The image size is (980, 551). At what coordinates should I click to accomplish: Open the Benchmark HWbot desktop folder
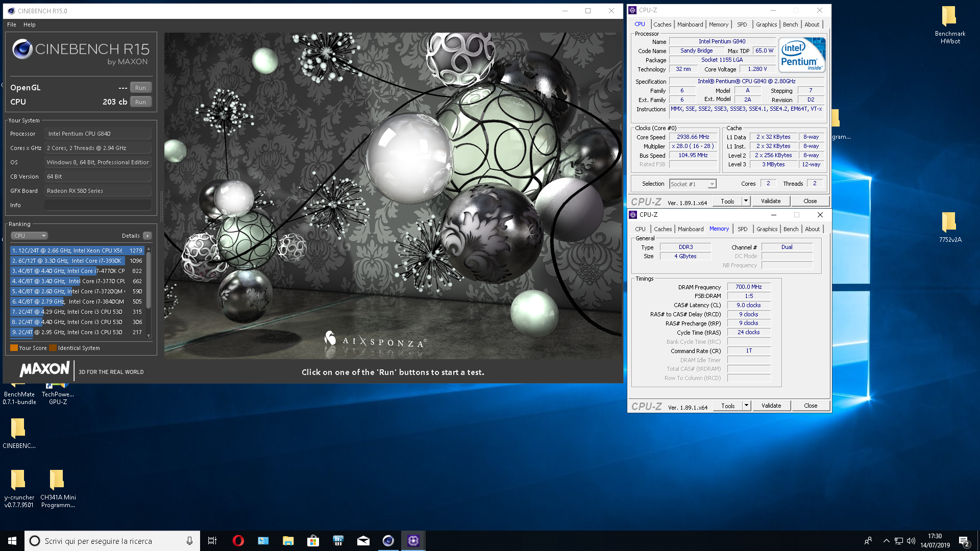tap(949, 24)
